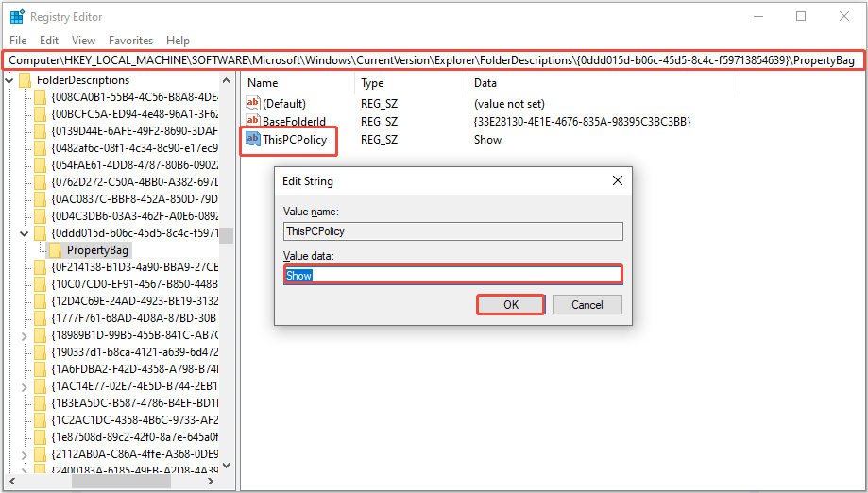Click Cancel in Edit String dialog
This screenshot has height=493, width=868.
[587, 305]
